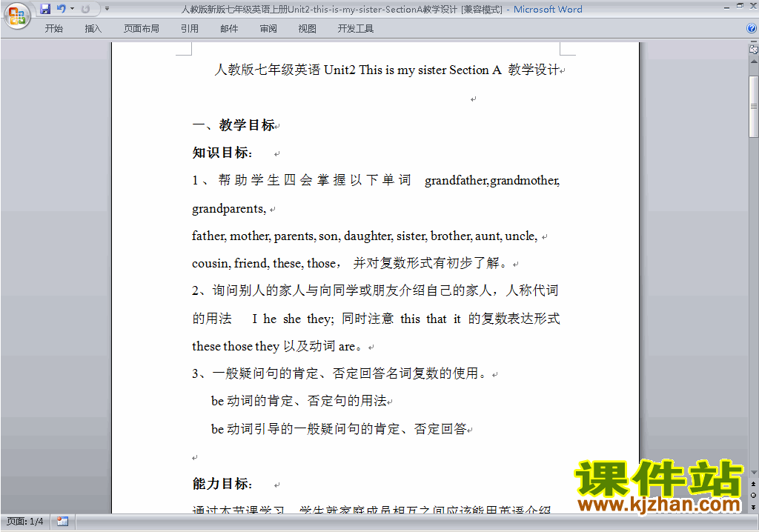Click the word grandparents
The width and height of the screenshot is (759, 532).
click(x=228, y=209)
